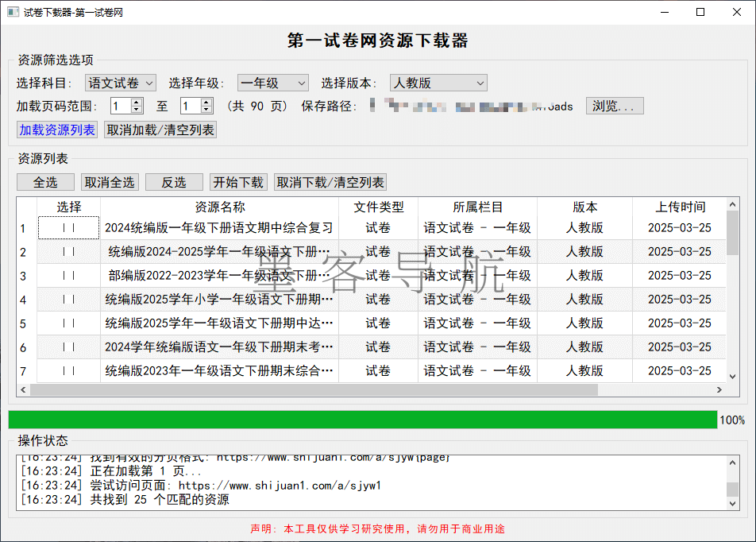Click 人教版 version cell in row 6

click(x=584, y=347)
